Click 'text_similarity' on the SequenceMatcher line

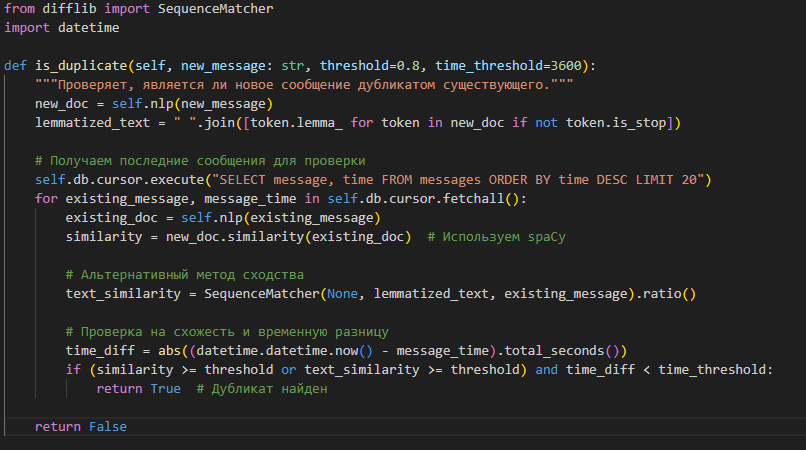click(x=123, y=294)
